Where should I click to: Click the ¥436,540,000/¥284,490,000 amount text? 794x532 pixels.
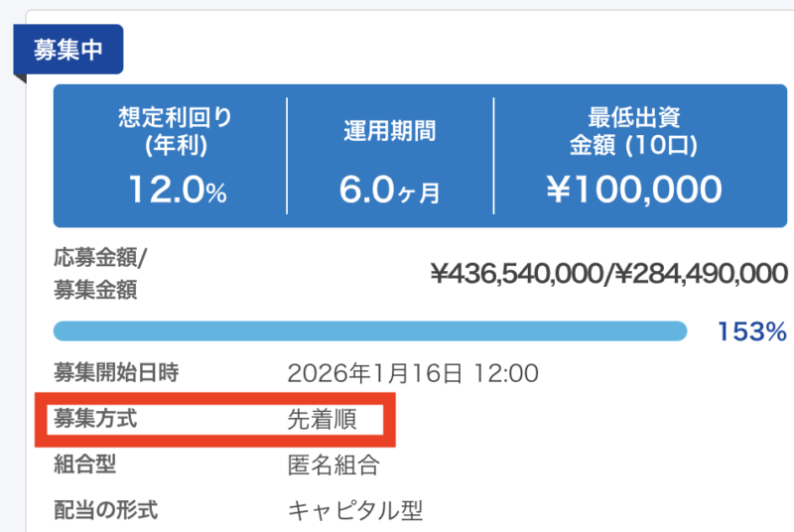click(x=609, y=274)
